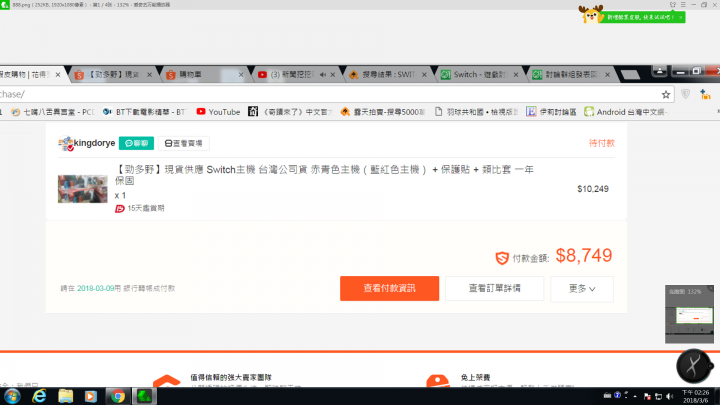
Task: Click the volume icon in system tray
Action: [670, 396]
